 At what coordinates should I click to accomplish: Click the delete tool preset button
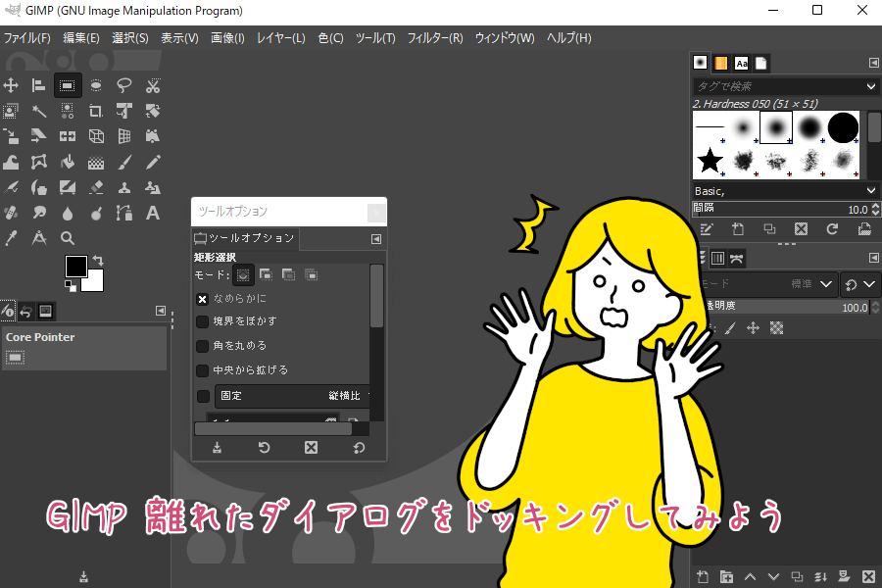point(311,447)
